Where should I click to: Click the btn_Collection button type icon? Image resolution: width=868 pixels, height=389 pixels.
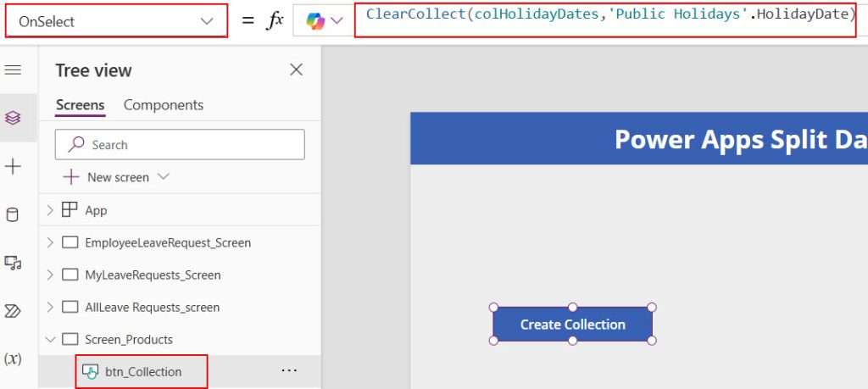click(90, 371)
